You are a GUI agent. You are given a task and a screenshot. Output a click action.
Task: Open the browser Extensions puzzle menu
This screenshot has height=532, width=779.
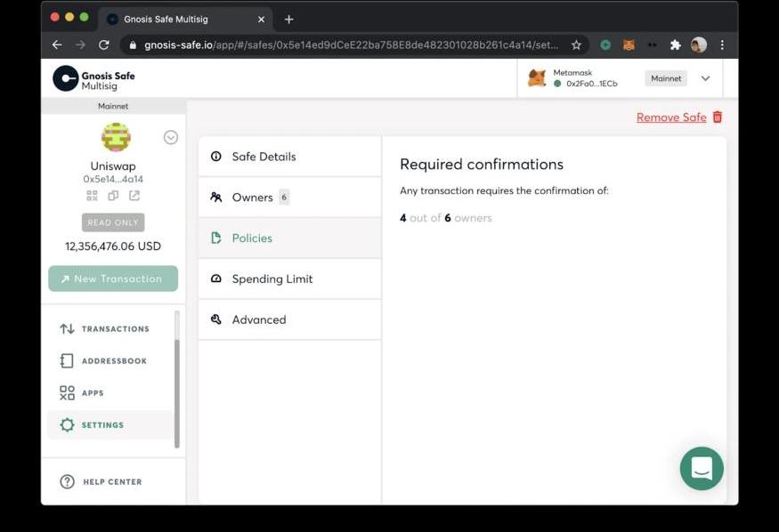675,45
